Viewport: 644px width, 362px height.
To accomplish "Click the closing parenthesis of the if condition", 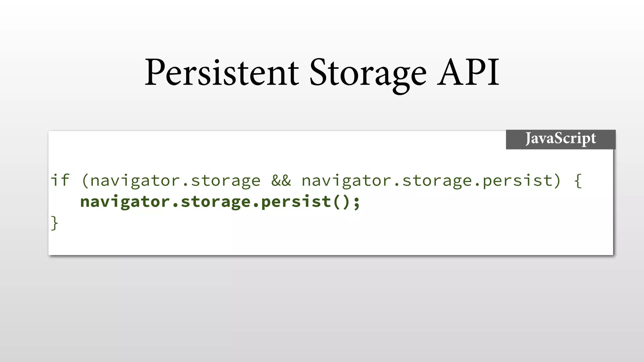I will coord(557,181).
